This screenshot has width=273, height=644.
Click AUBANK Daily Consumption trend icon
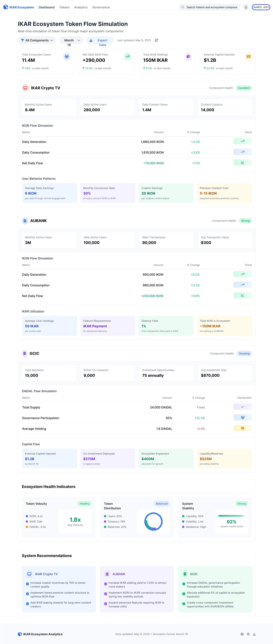click(x=242, y=285)
